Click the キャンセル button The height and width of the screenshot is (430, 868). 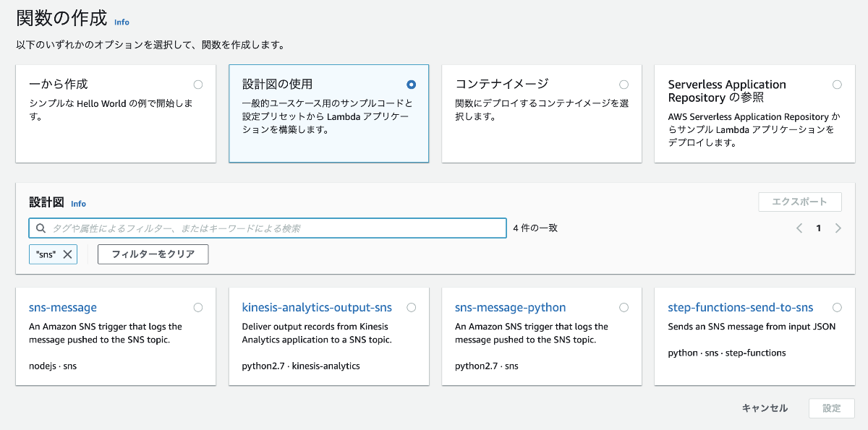765,408
